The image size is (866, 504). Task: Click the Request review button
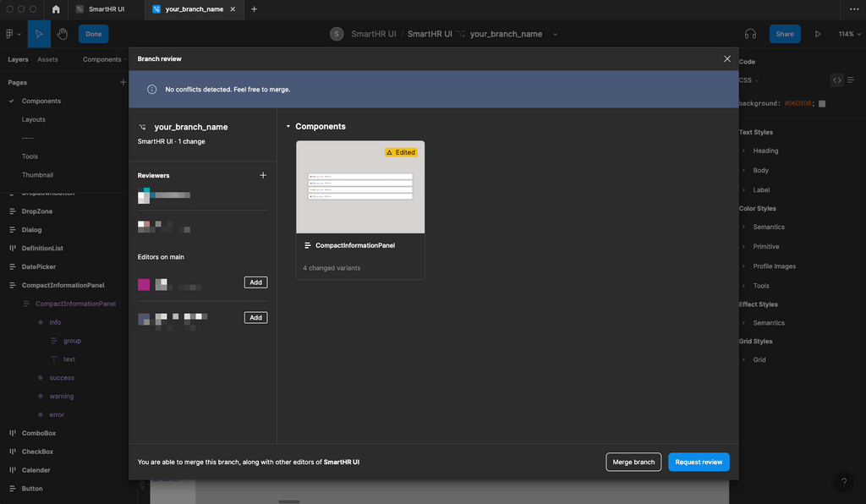click(x=699, y=462)
